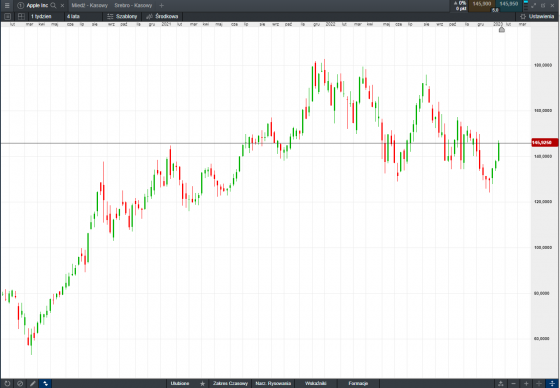Click the buy price 145,950 box
Image resolution: width=560 pixels, height=388 pixels.
(509, 6)
